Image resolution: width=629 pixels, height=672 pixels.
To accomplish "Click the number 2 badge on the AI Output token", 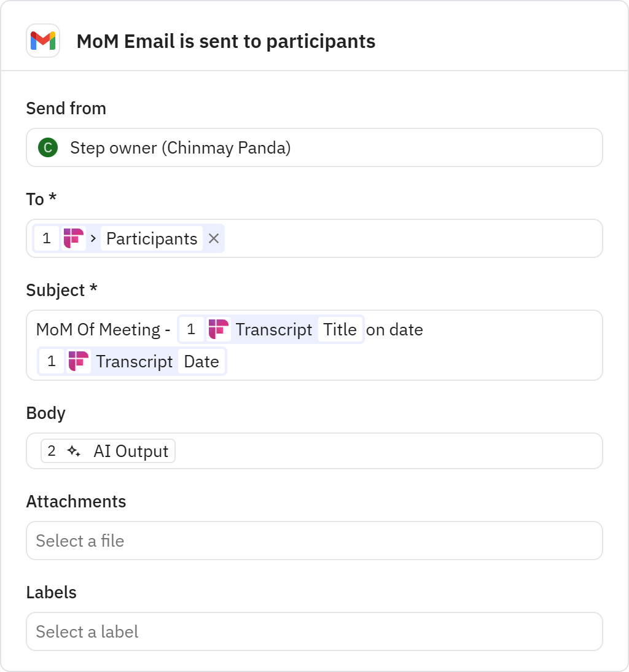I will point(52,451).
